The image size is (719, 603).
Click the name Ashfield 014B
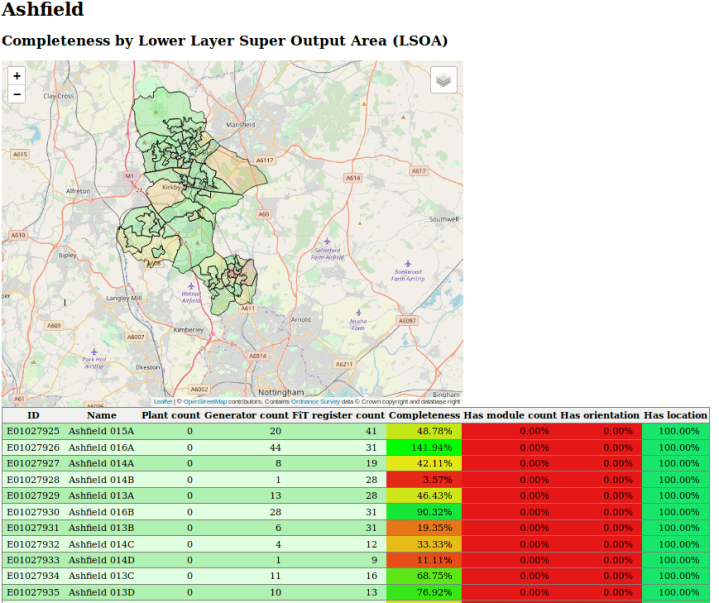click(101, 480)
